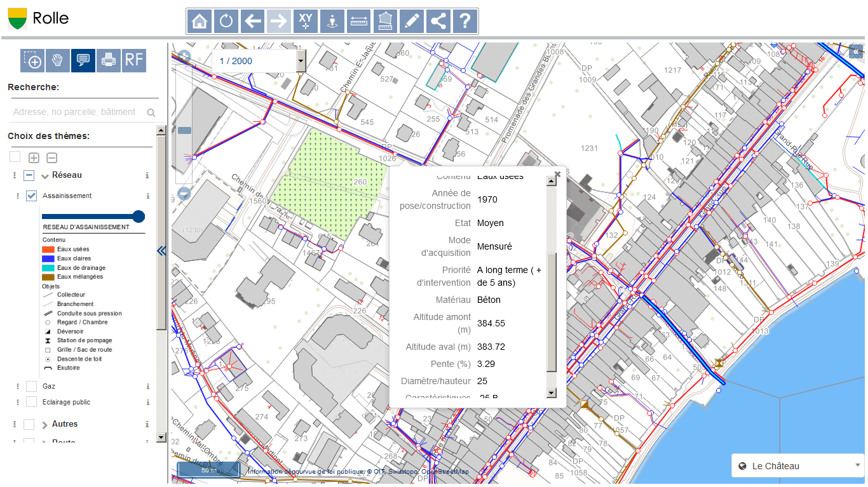The height and width of the screenshot is (487, 868).
Task: Check the Eclairage public layer
Action: pos(30,401)
